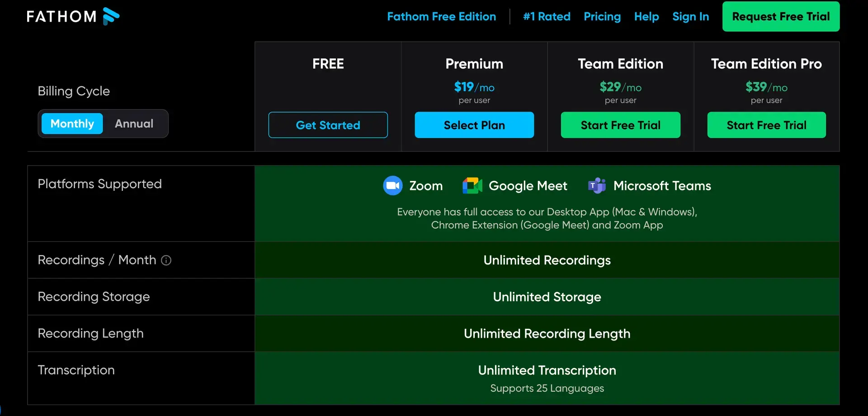Click the Fathom logo

pos(72,16)
